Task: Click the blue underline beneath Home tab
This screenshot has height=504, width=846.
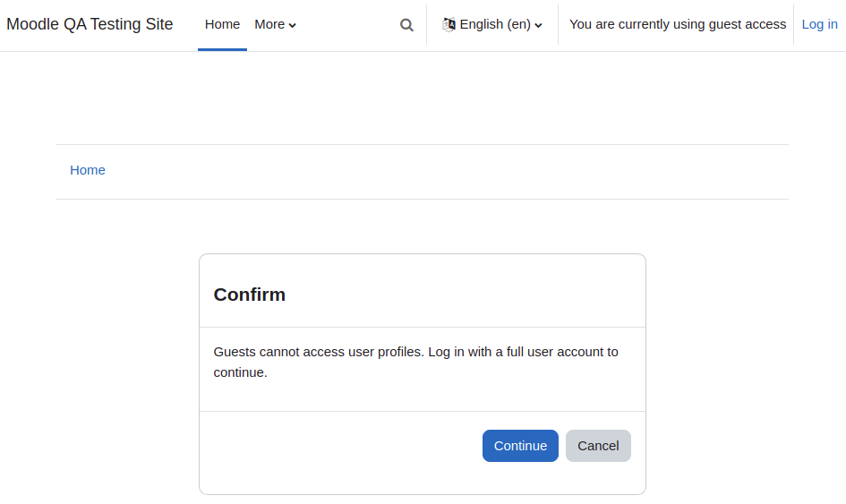Action: coord(222,49)
